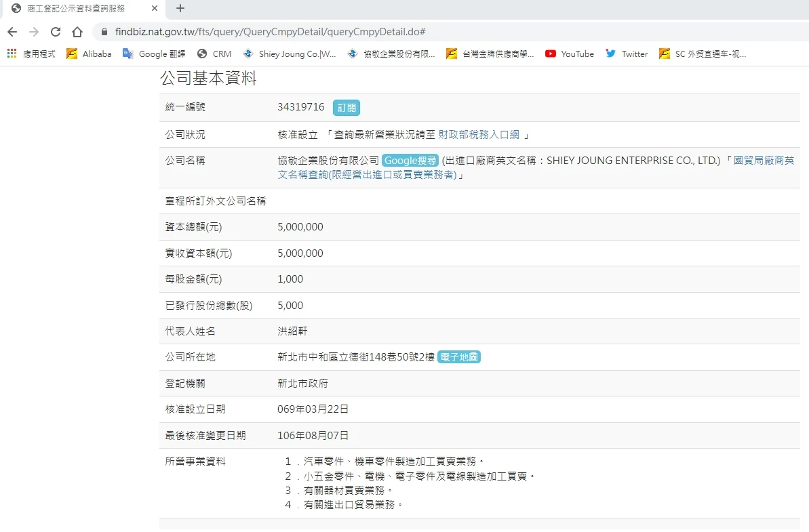Click the 電子地圖 button beside address
The width and height of the screenshot is (809, 532).
pos(459,357)
